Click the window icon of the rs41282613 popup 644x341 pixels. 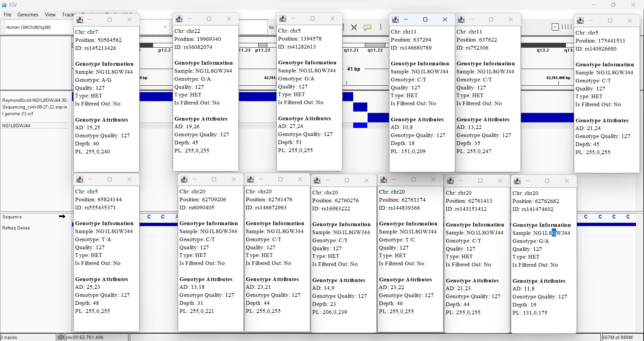[283, 18]
